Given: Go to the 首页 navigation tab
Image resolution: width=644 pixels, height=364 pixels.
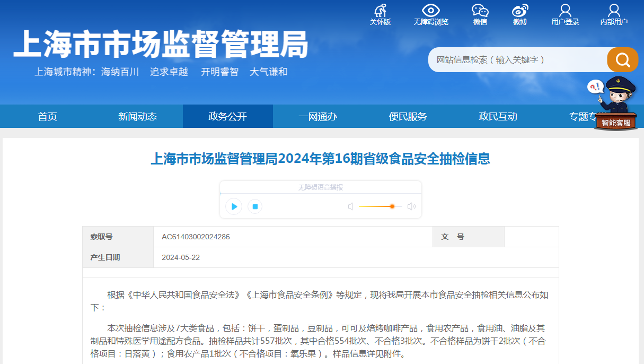Looking at the screenshot, I should (48, 116).
